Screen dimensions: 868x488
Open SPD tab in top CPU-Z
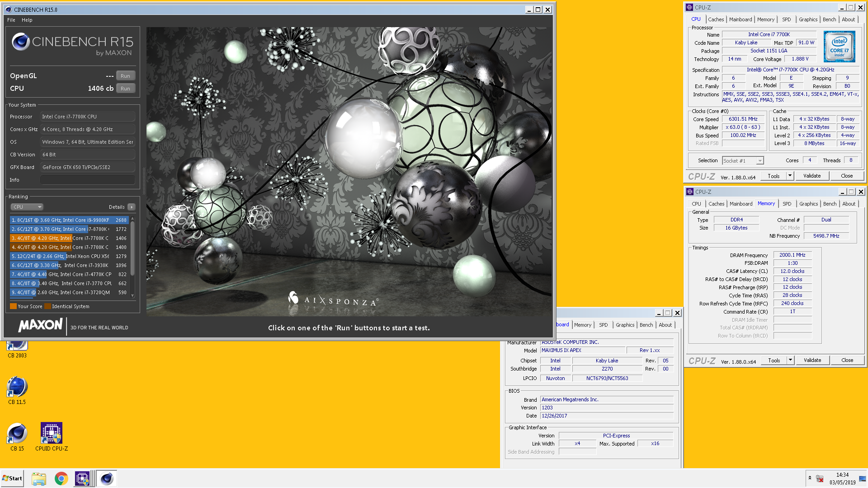(787, 19)
